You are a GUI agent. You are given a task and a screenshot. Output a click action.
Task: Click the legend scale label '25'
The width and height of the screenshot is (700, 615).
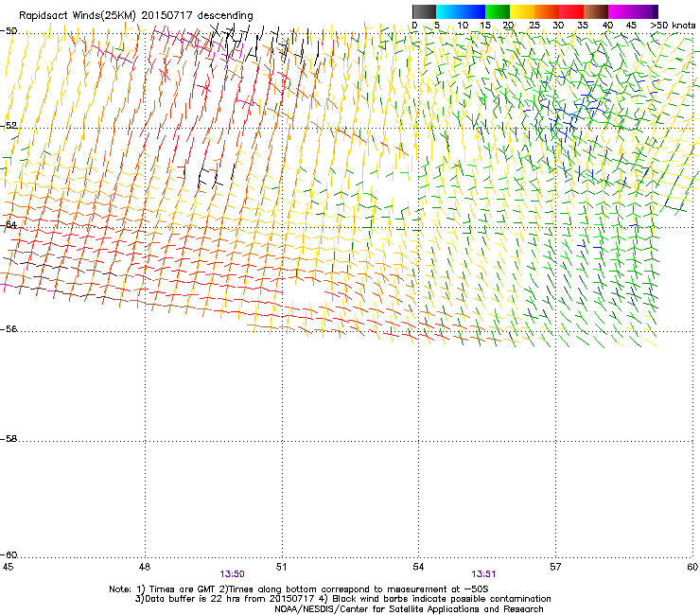pyautogui.click(x=534, y=26)
